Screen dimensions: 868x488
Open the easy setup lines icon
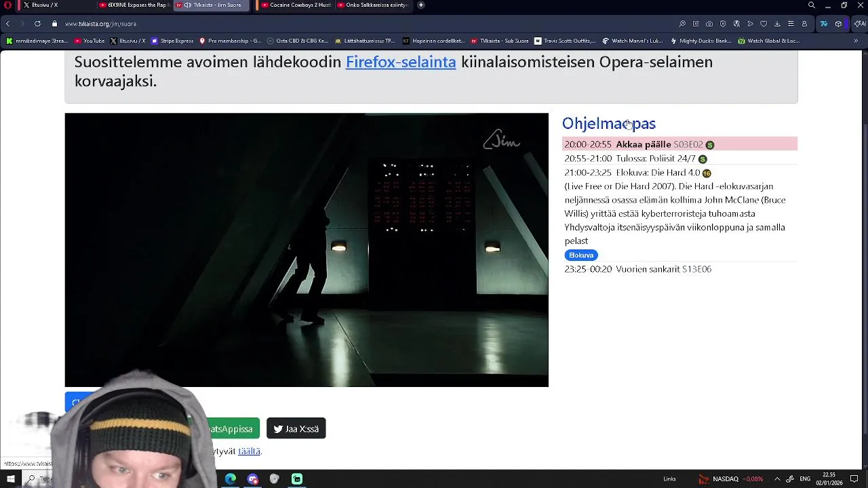pos(791,24)
